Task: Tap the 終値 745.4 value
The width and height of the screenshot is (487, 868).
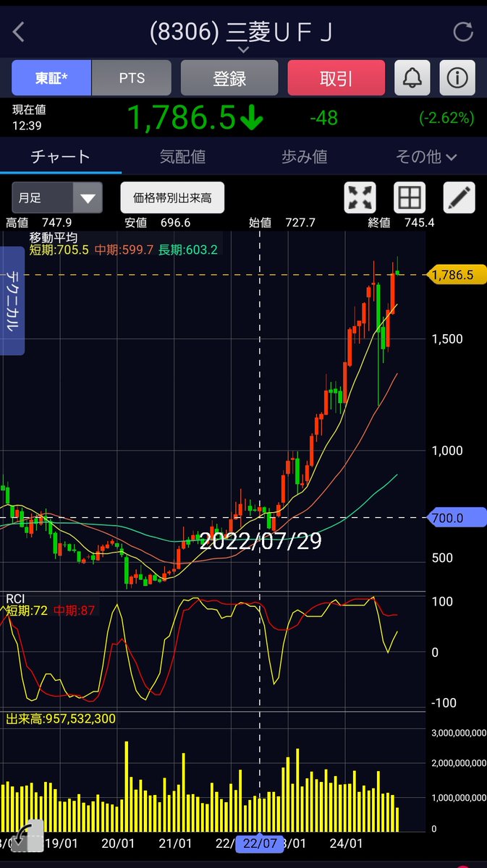Action: (401, 223)
